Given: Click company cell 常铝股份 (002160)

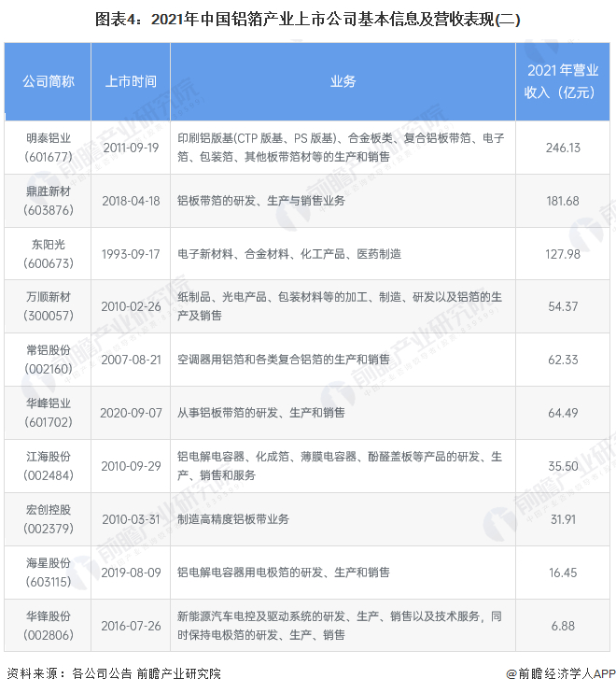Looking at the screenshot, I should click(49, 360).
